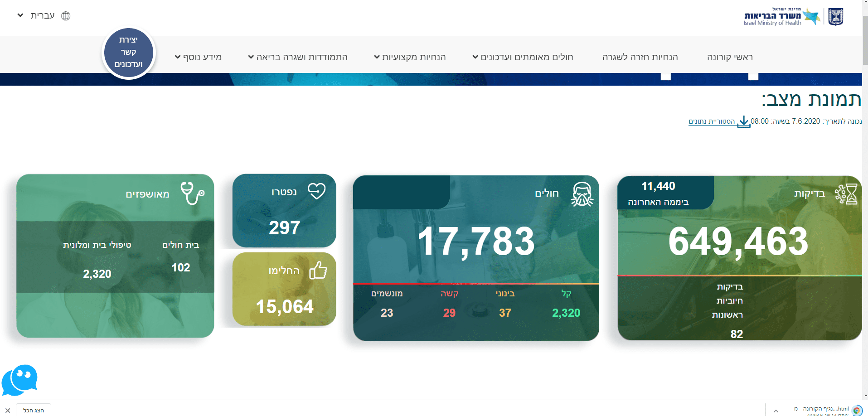The height and width of the screenshot is (416, 868).
Task: Go to ראשי קורונה main page
Action: tap(730, 57)
